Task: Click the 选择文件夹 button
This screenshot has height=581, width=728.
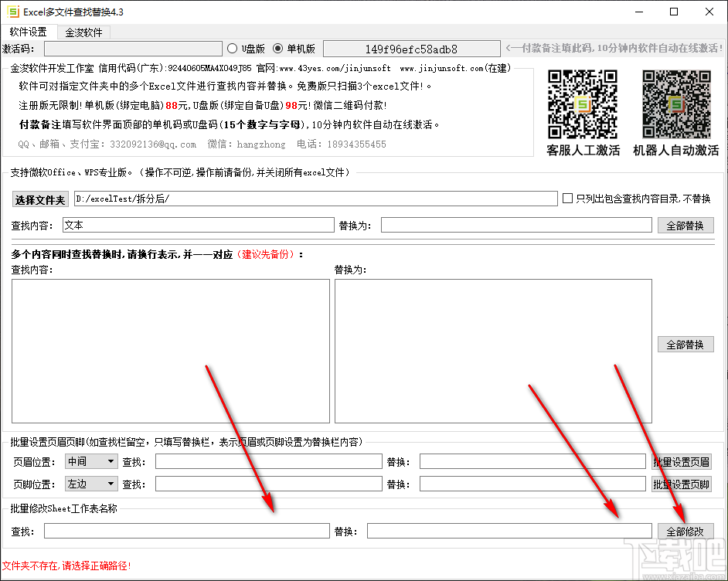Action: coord(39,199)
